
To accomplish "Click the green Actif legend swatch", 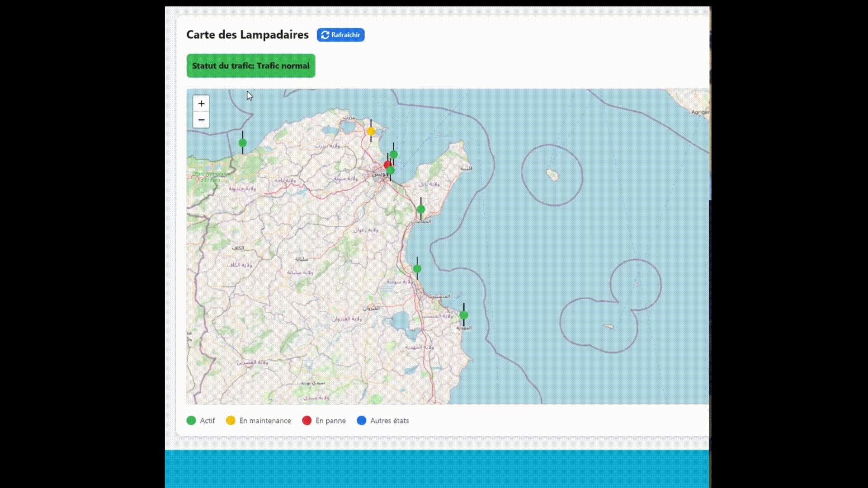I will [191, 421].
